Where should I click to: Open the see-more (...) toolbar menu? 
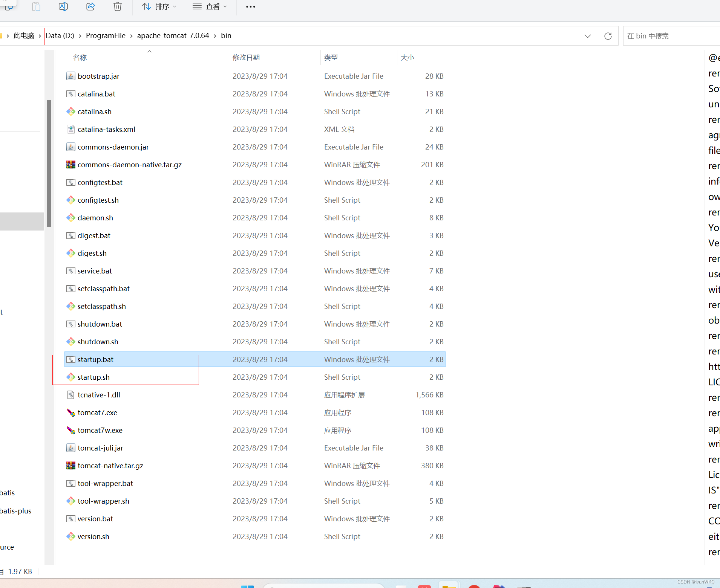point(250,6)
